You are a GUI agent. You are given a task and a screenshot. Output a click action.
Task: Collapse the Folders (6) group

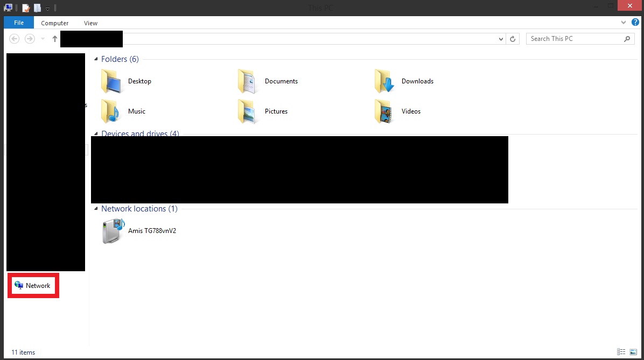coord(96,59)
